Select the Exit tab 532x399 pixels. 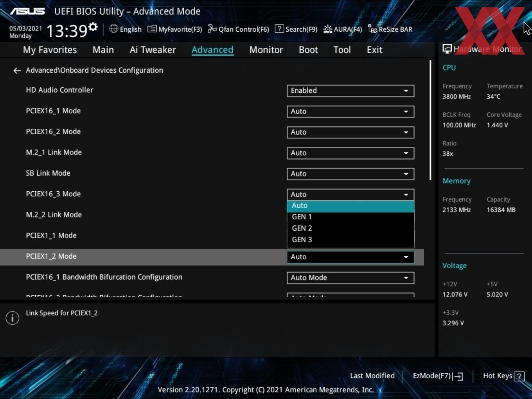(374, 50)
